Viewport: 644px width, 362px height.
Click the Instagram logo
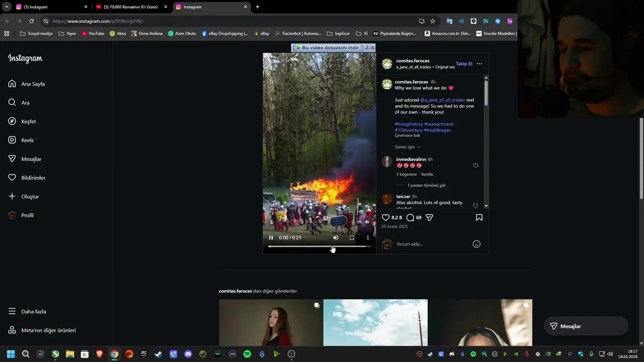click(25, 58)
